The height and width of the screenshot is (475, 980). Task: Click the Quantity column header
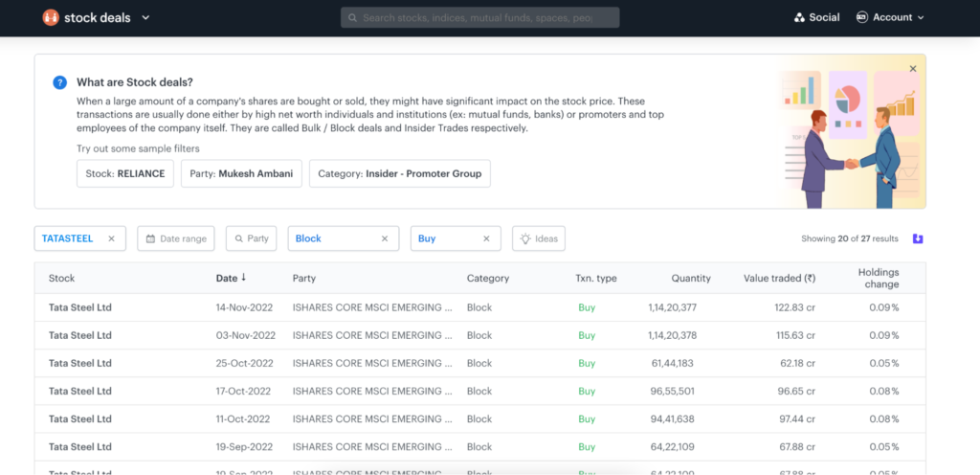coord(691,278)
